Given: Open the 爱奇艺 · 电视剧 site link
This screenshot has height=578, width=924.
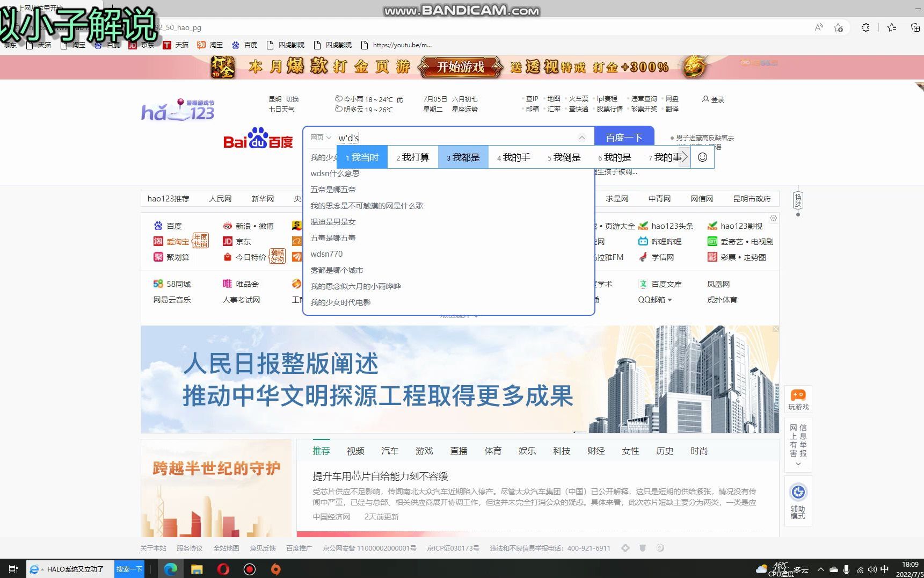Looking at the screenshot, I should 740,242.
